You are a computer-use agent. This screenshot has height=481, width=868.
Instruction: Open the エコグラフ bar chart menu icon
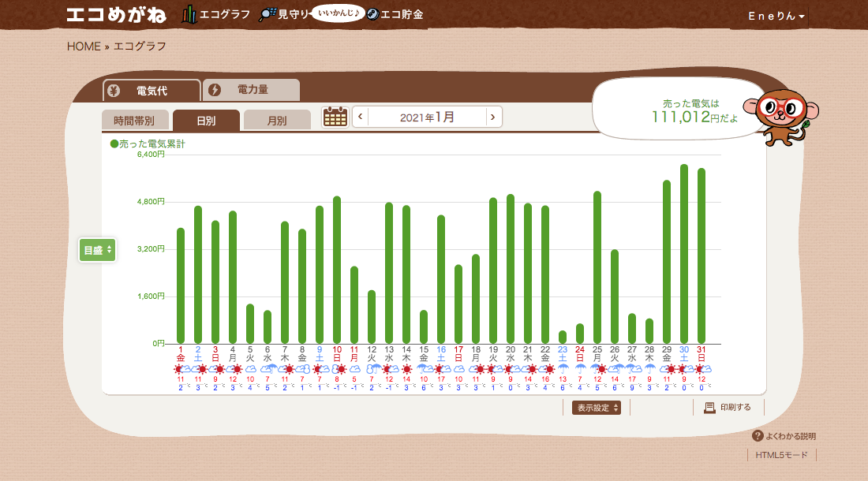tap(189, 14)
